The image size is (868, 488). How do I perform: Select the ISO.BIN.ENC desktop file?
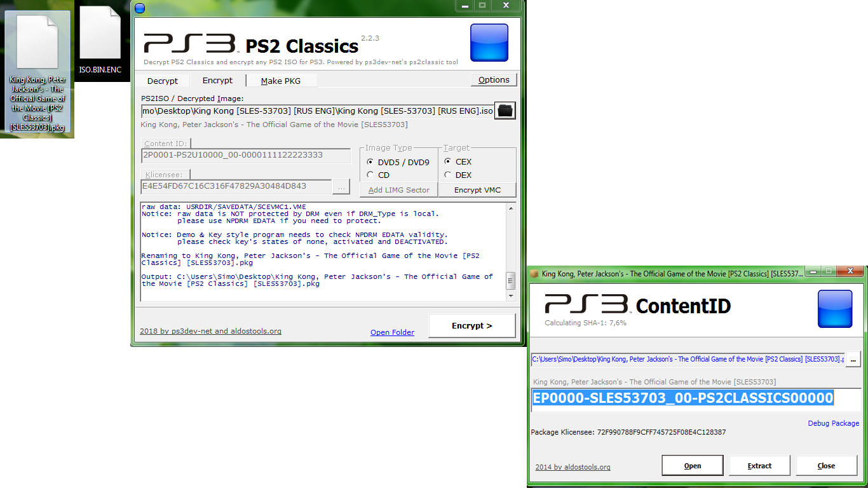pyautogui.click(x=100, y=41)
